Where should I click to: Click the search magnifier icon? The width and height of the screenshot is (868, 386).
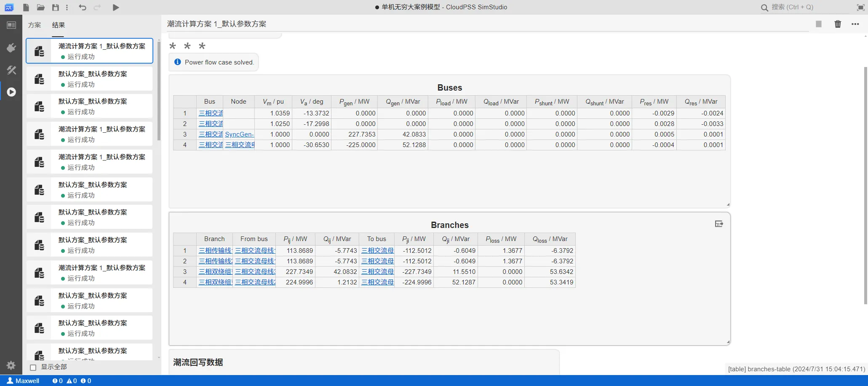(x=764, y=8)
